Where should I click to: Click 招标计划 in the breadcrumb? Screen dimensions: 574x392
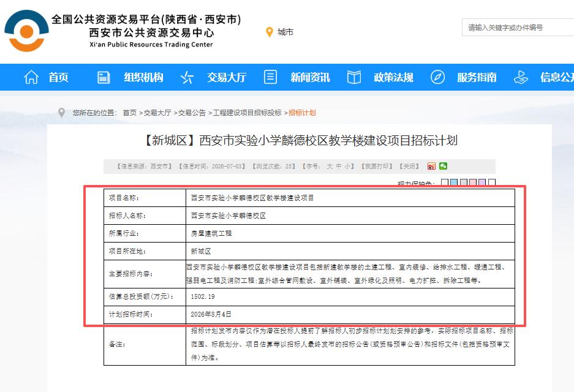[x=302, y=113]
